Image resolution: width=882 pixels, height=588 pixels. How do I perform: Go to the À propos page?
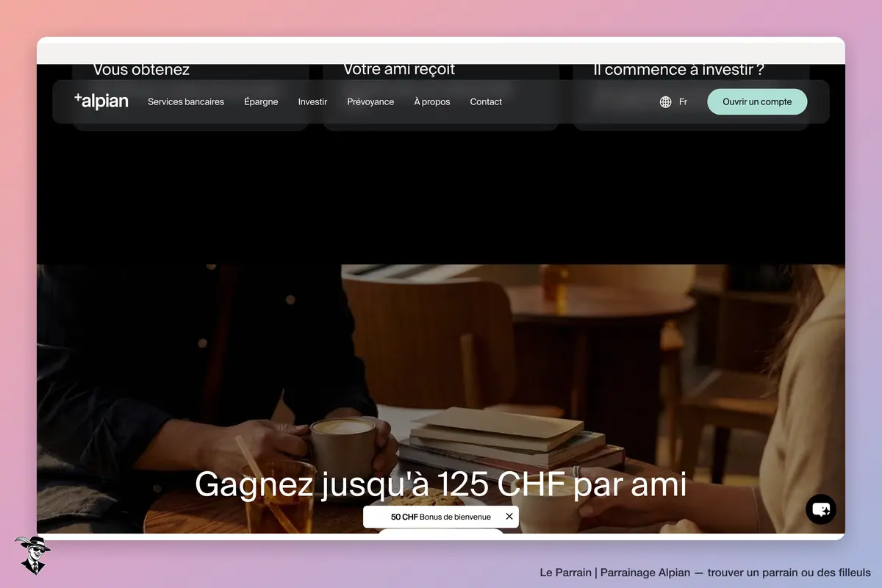click(432, 102)
